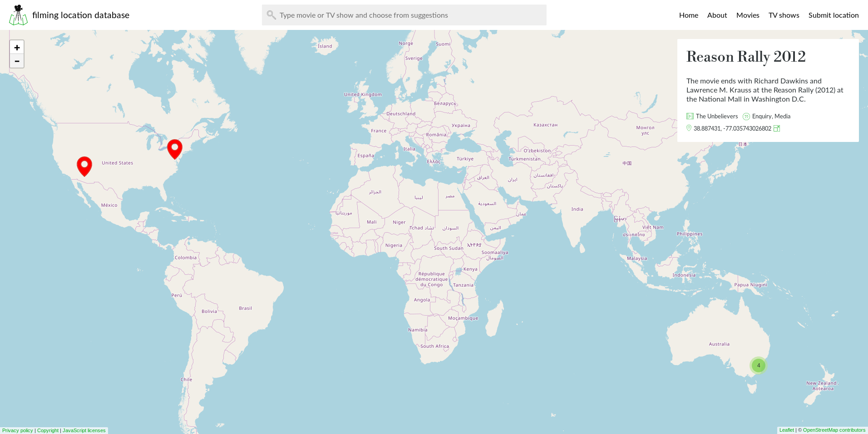Open the JavaScript licenses page

click(x=84, y=430)
